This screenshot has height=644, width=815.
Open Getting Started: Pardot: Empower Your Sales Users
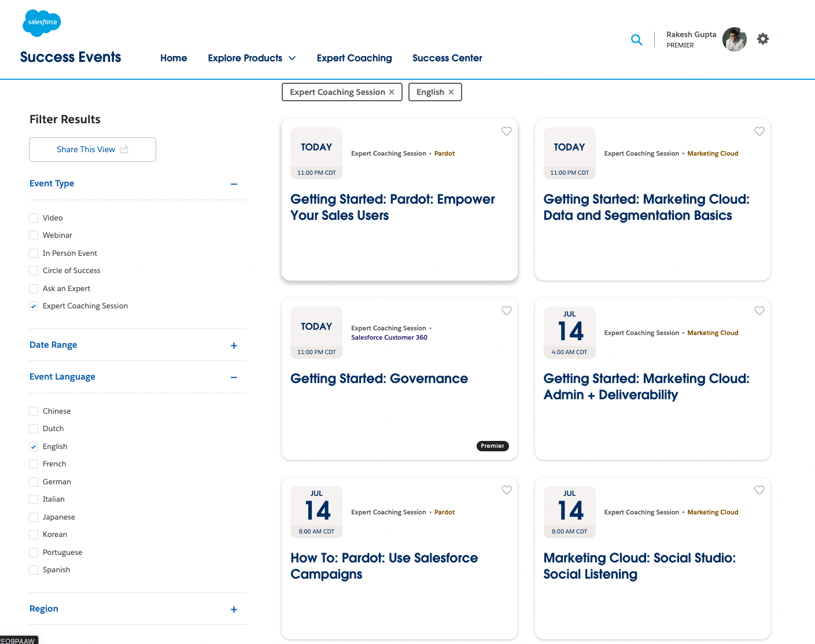click(392, 207)
